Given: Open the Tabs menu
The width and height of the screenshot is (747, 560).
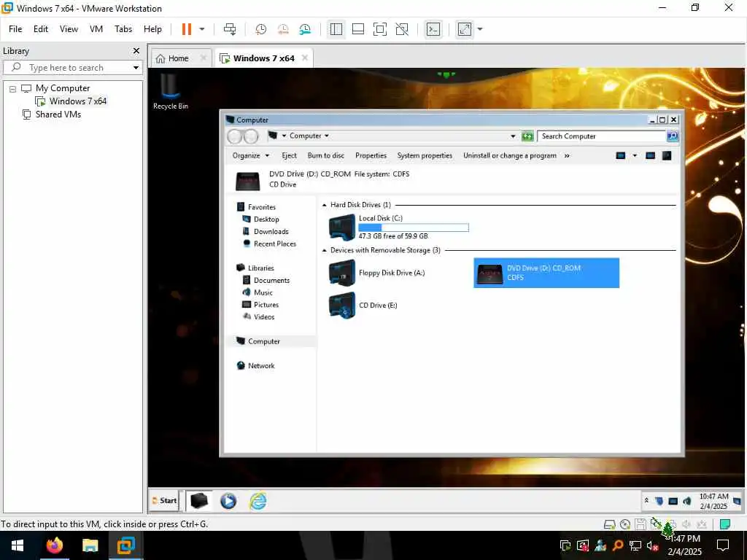Looking at the screenshot, I should click(x=123, y=29).
